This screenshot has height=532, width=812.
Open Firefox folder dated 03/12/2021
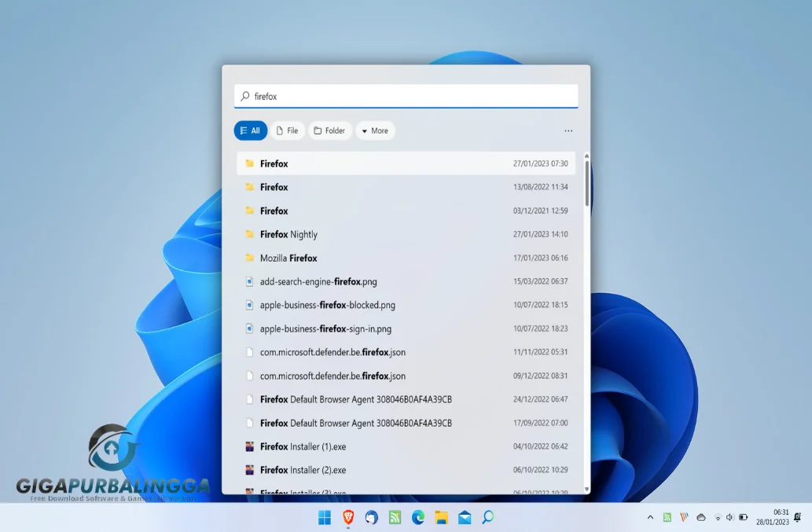point(406,211)
